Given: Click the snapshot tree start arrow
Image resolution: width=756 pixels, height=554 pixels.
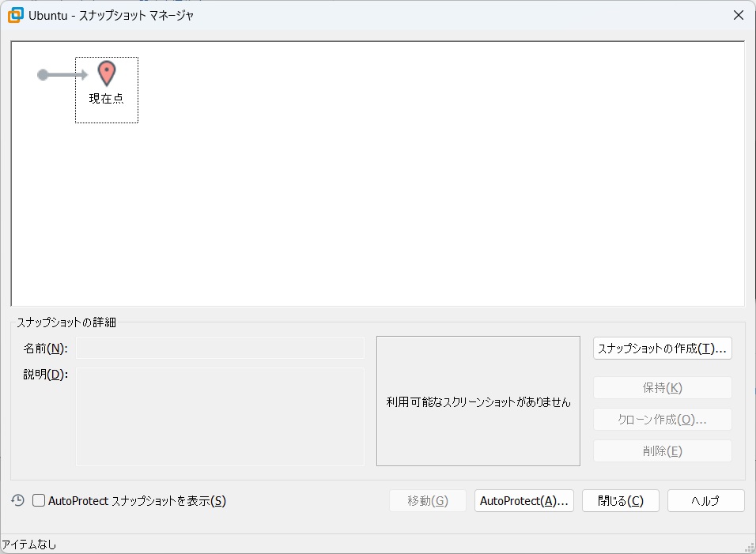Looking at the screenshot, I should [62, 74].
